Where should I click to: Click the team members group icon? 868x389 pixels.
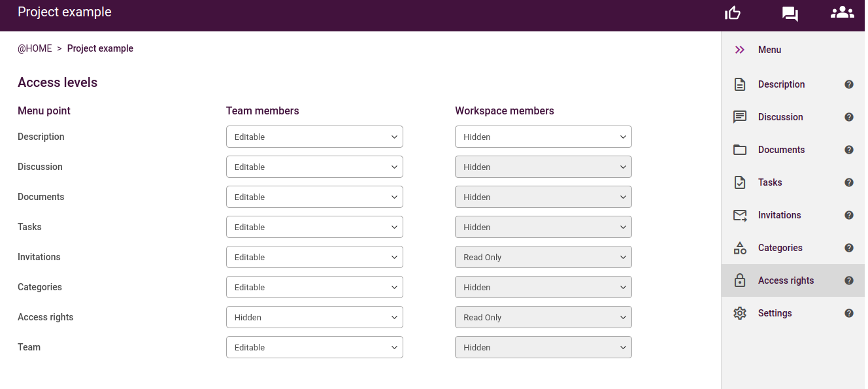(x=843, y=12)
